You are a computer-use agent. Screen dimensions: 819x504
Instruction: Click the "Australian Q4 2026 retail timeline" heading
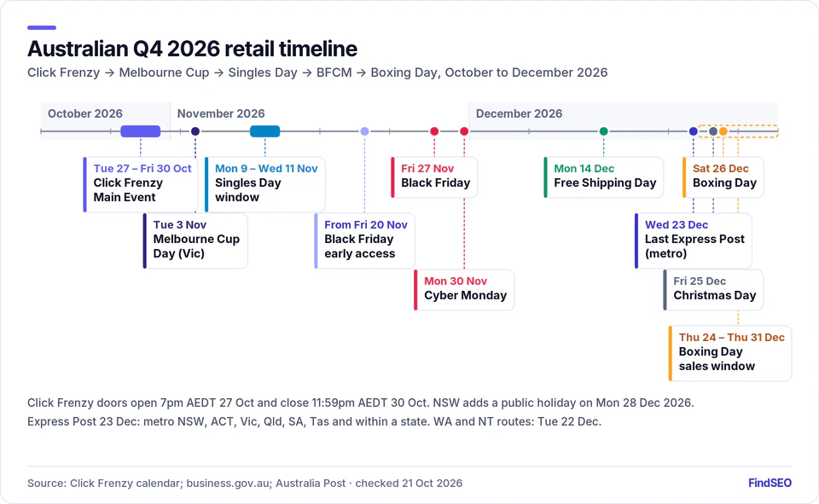pos(192,49)
